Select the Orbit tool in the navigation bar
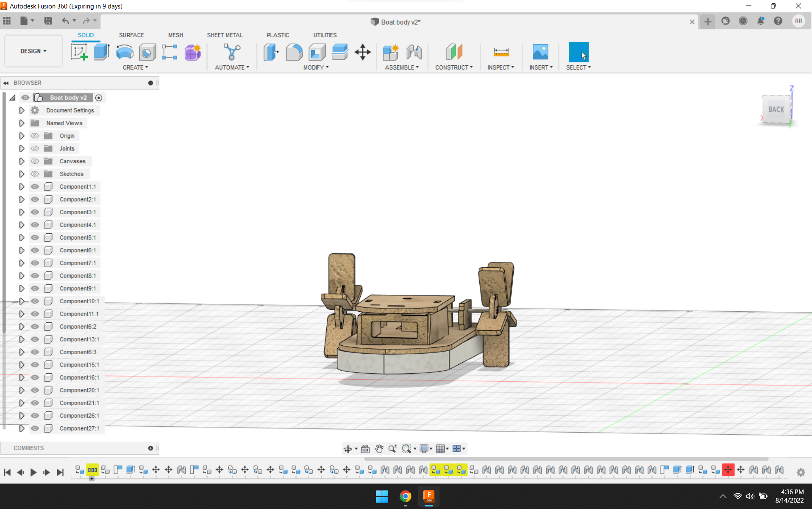Image resolution: width=812 pixels, height=509 pixels. (x=348, y=448)
